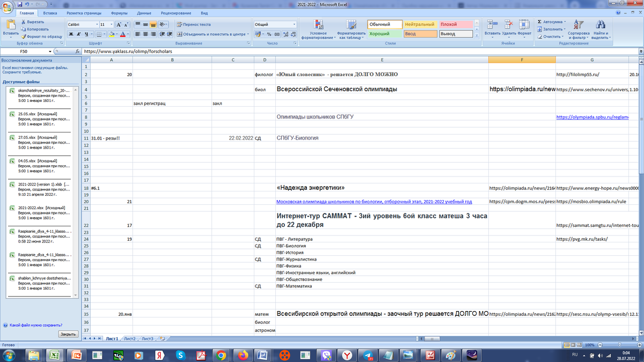Open the Рецензирование ribbon tab
The image size is (644, 362).
[x=175, y=12]
